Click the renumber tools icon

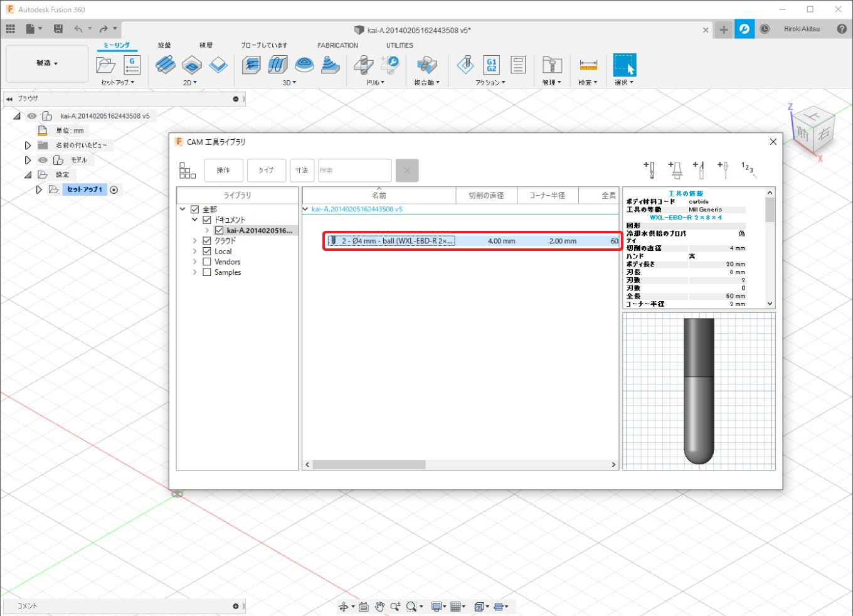pyautogui.click(x=748, y=169)
